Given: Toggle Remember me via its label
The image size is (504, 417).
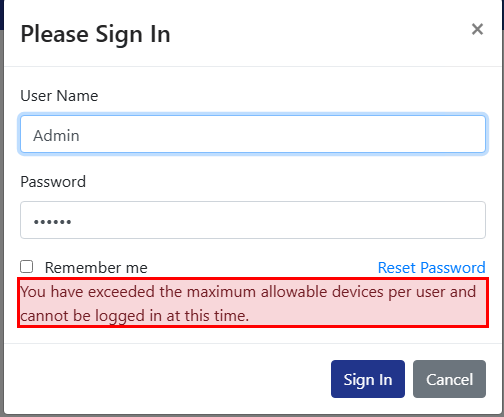Looking at the screenshot, I should point(96,268).
